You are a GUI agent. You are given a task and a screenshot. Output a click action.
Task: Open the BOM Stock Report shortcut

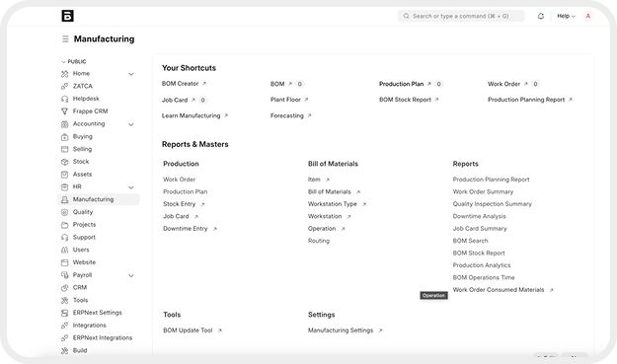tap(409, 100)
